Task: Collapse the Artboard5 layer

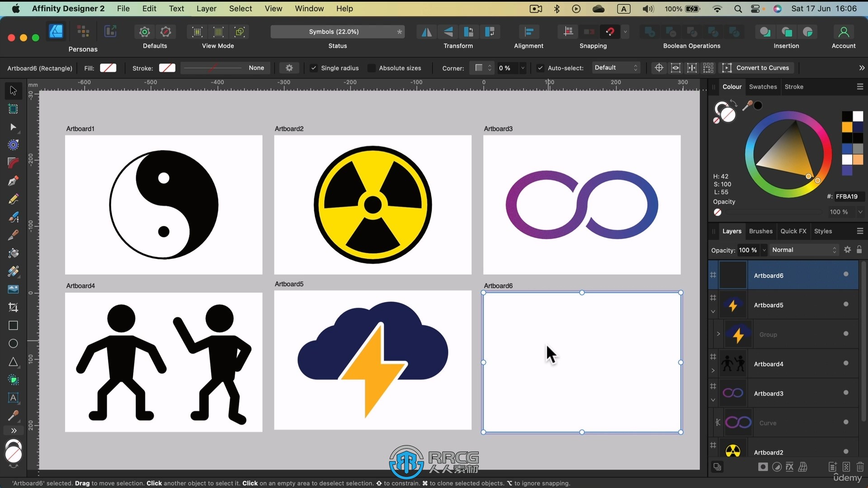Action: pyautogui.click(x=713, y=312)
